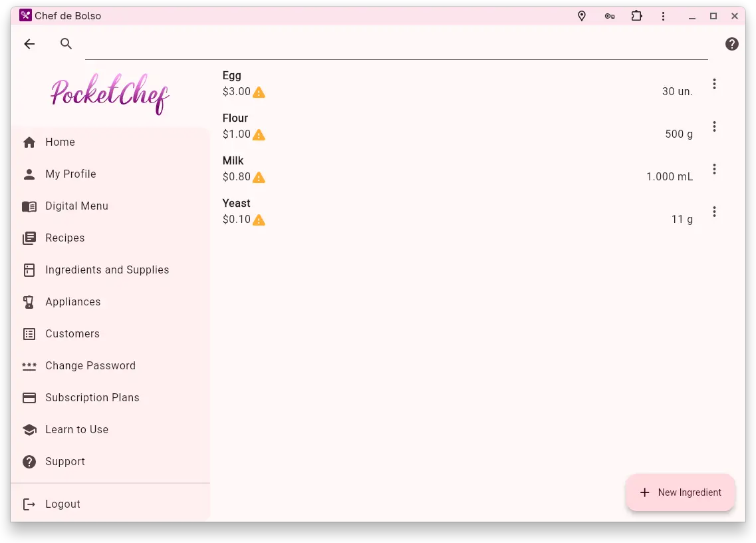Open Ingredients and Supplies menu item
Viewport: 756px width, 543px height.
pos(107,270)
